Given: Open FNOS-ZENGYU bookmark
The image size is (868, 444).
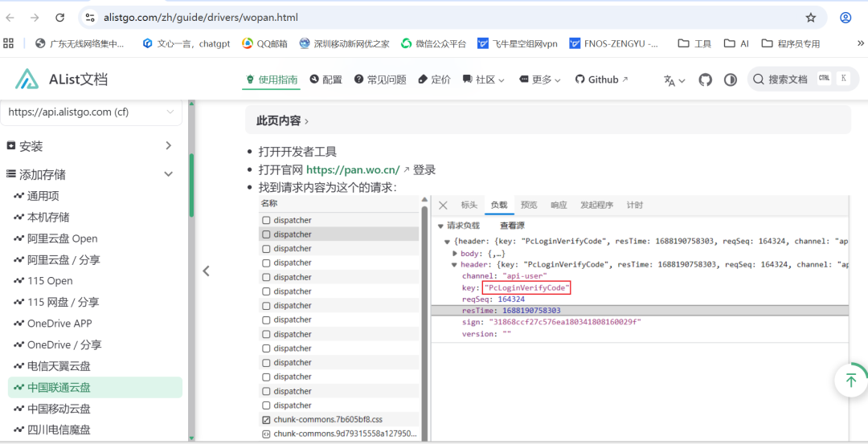Looking at the screenshot, I should tap(614, 43).
